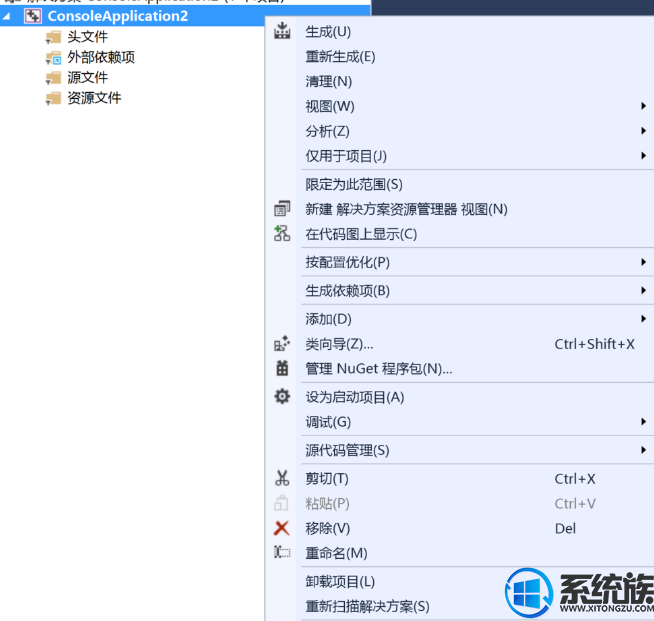Screen dimensions: 654x621
Task: Click the rename icon beside 重命名
Action: 282,553
